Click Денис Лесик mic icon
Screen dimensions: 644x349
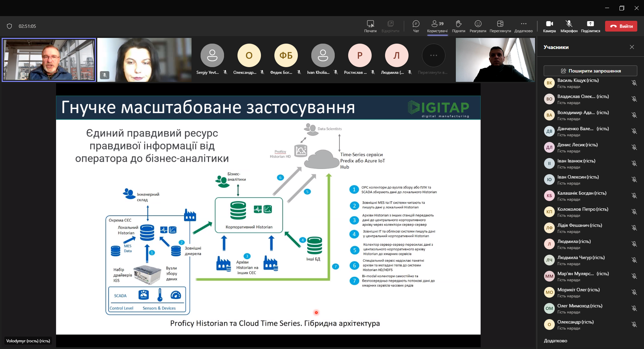point(634,147)
